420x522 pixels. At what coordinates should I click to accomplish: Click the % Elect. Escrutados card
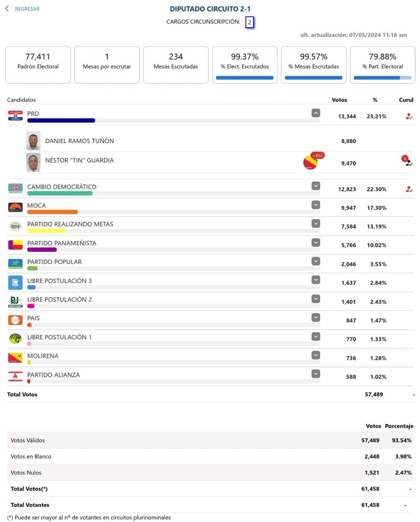point(245,65)
